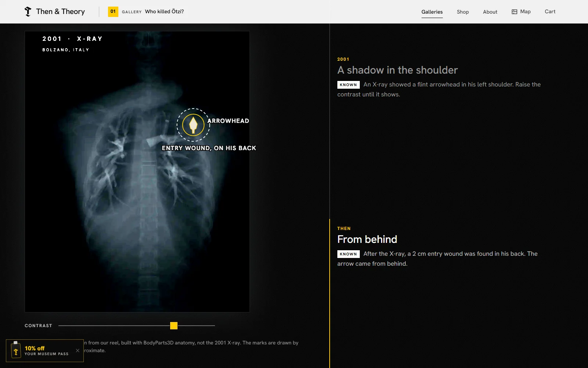The image size is (588, 368).
Task: Click the arrowhead marker on the X-ray
Action: [193, 125]
